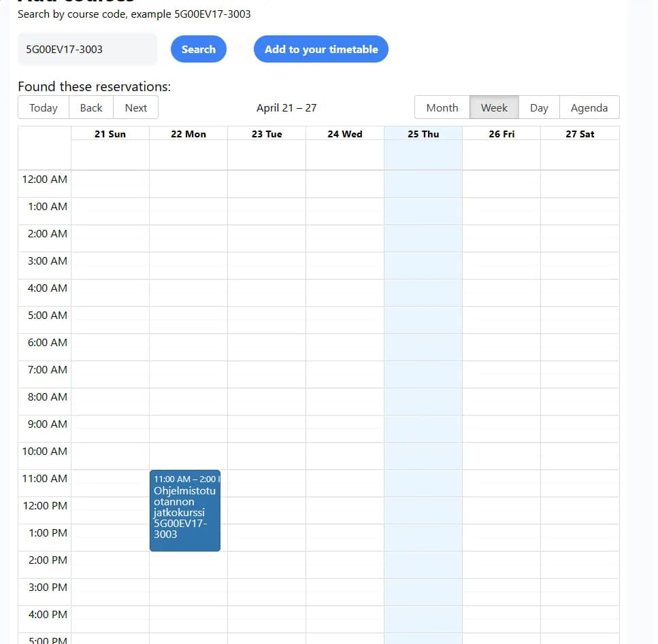Screen dimensions: 658x644
Task: Select the Week view tab
Action: 494,107
